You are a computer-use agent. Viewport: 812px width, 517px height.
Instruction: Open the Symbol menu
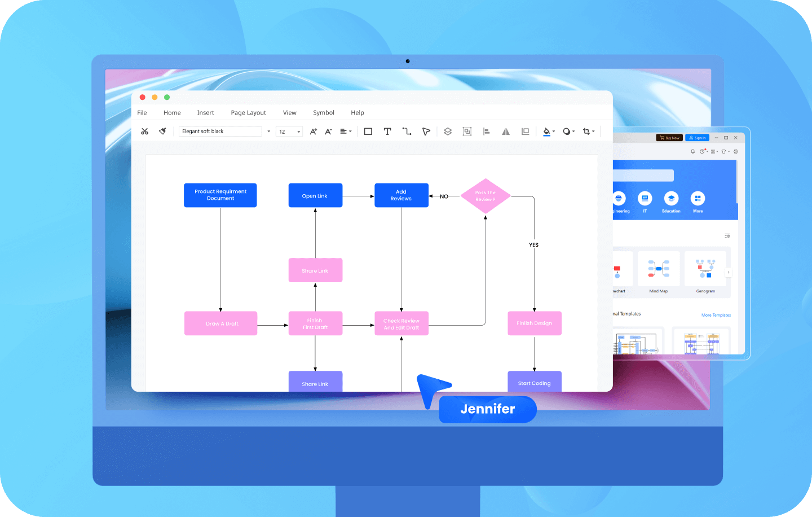point(324,113)
